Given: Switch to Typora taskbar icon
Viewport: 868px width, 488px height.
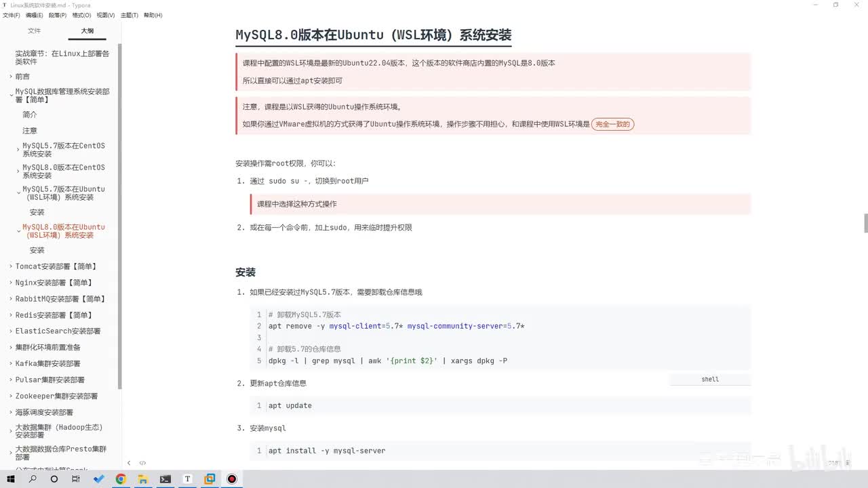Looking at the screenshot, I should click(187, 479).
